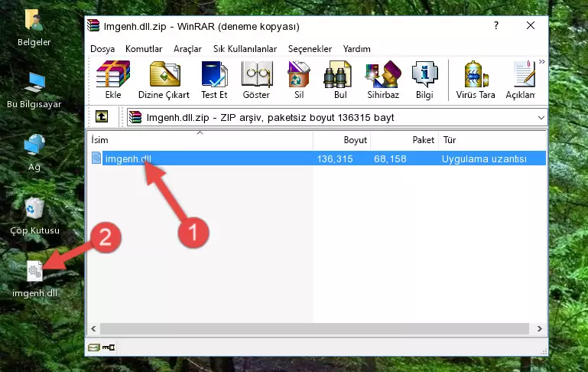Click the password key status bar icon
The image size is (588, 372).
click(x=109, y=348)
